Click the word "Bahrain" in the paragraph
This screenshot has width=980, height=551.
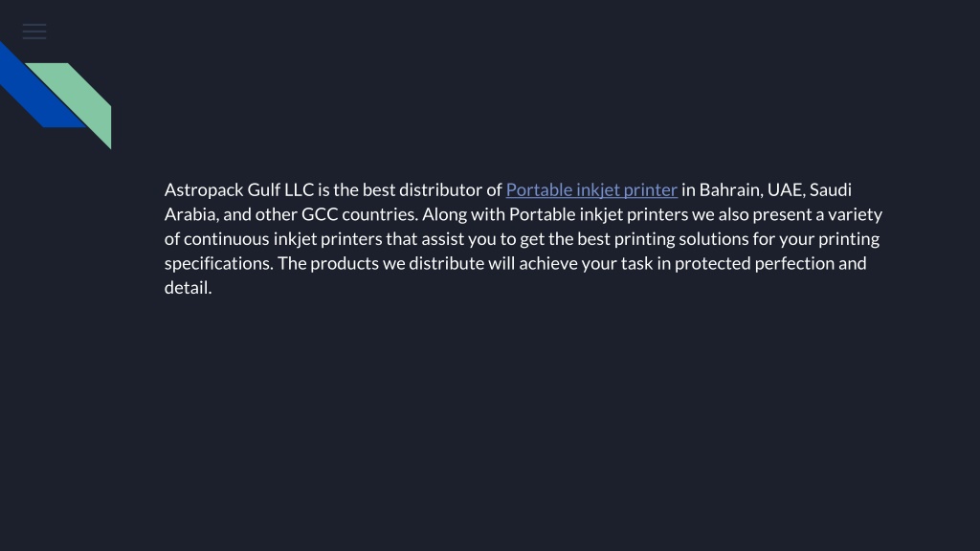(x=729, y=190)
